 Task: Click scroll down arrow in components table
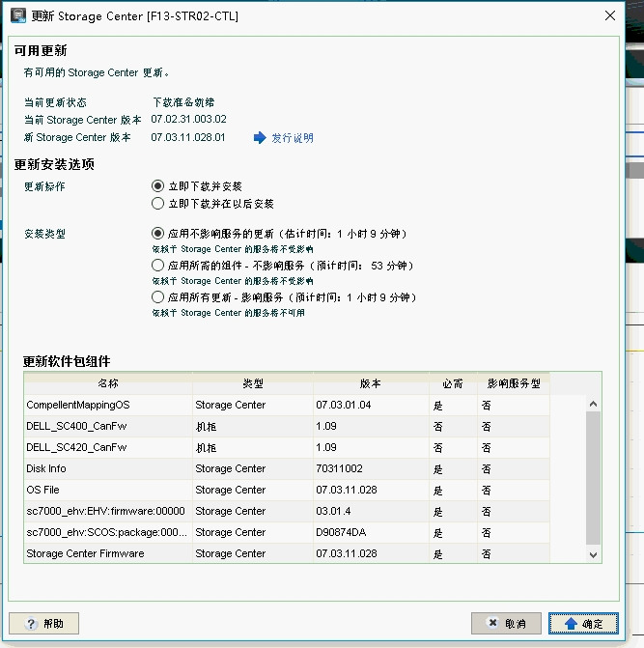pos(593,555)
